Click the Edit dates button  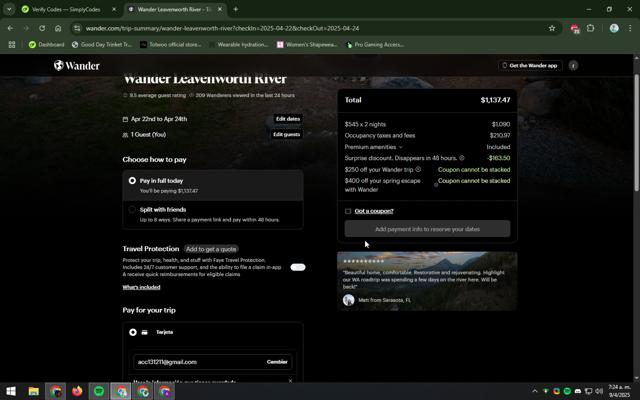[288, 119]
